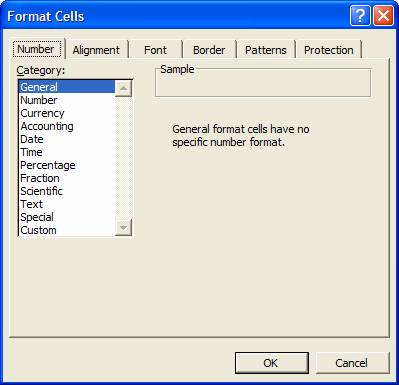399x385 pixels.
Task: Dismiss dialog with Cancel button
Action: (x=352, y=363)
